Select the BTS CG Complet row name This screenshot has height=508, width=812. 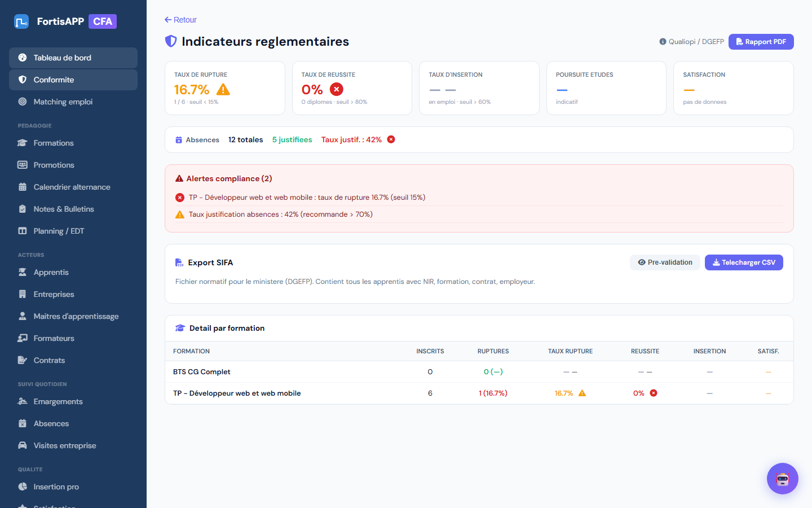pos(202,372)
